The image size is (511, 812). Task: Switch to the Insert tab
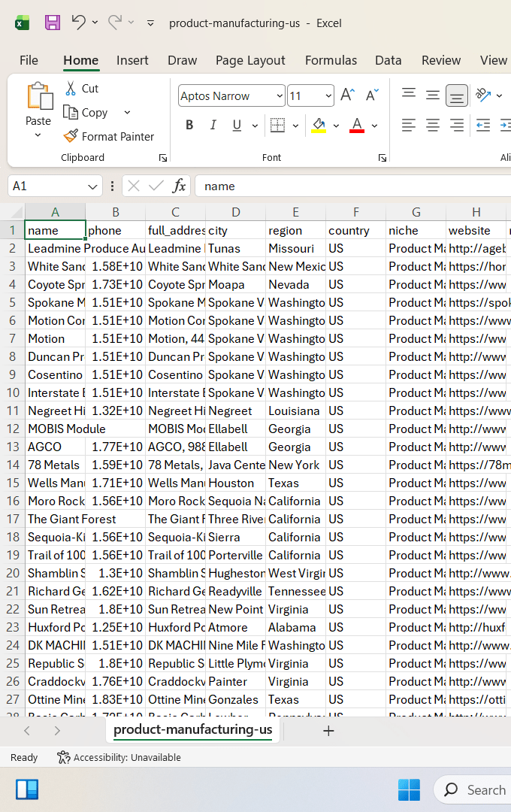pyautogui.click(x=132, y=61)
